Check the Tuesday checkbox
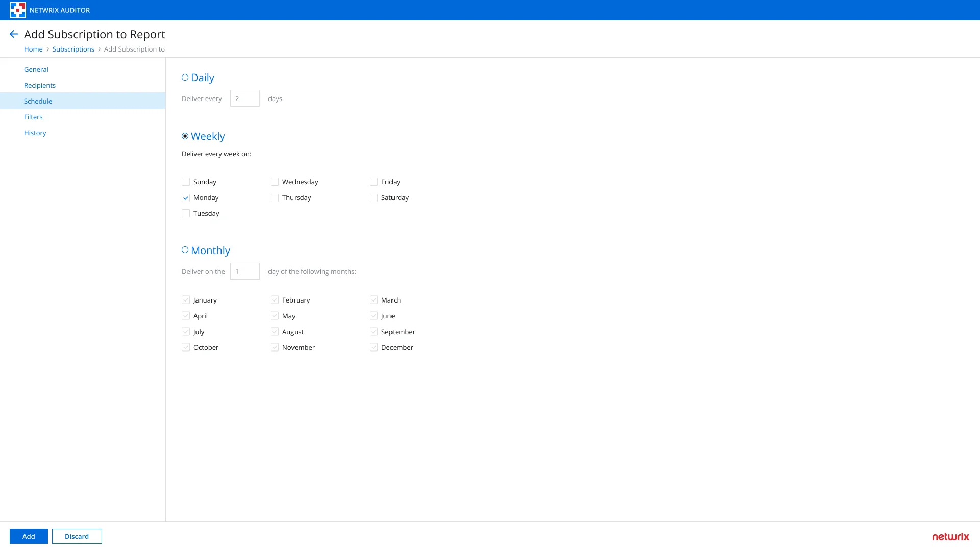The width and height of the screenshot is (980, 551). (186, 213)
